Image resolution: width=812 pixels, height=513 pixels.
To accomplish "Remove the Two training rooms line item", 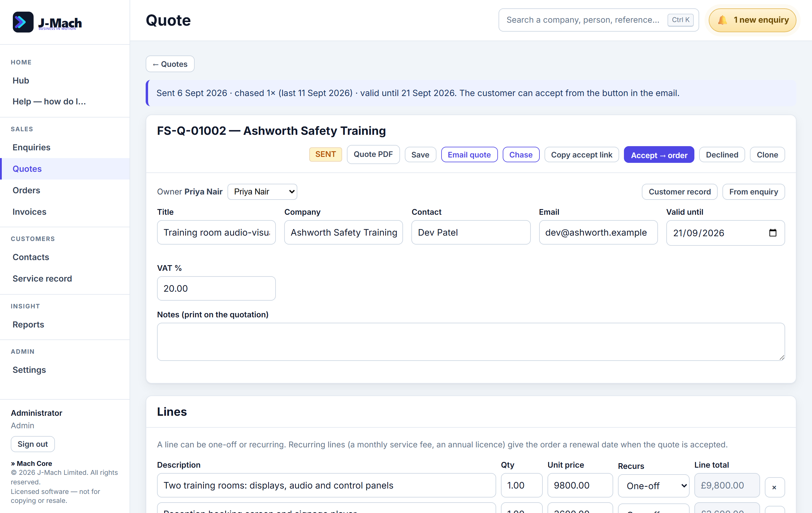I will [774, 487].
